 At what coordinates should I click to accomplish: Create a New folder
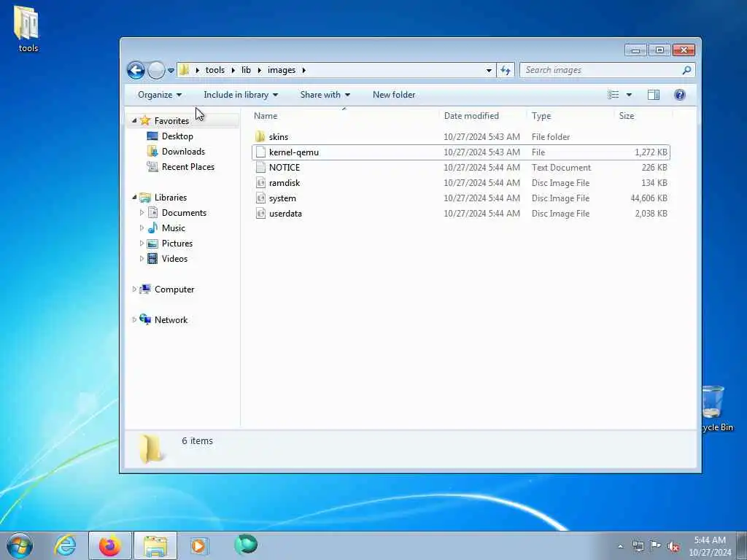pos(394,95)
